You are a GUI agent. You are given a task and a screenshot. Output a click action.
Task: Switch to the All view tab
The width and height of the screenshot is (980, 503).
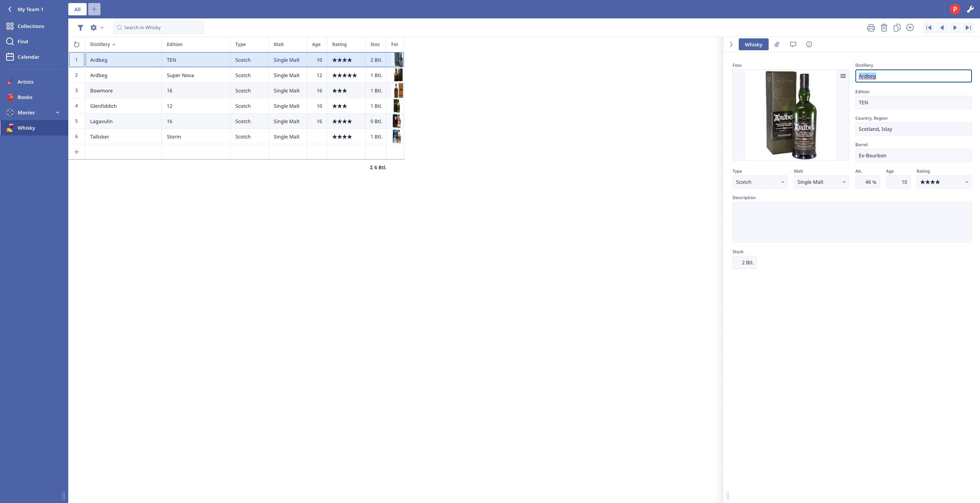[x=77, y=9]
